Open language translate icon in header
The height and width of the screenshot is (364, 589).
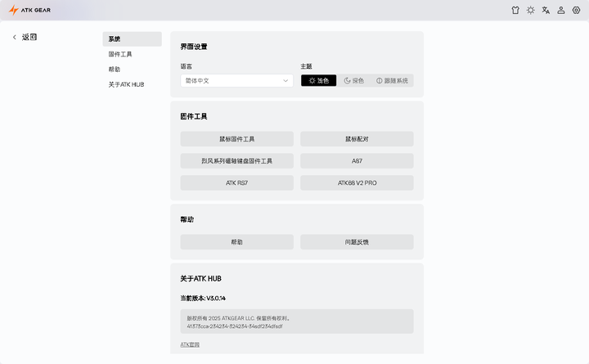click(x=546, y=10)
